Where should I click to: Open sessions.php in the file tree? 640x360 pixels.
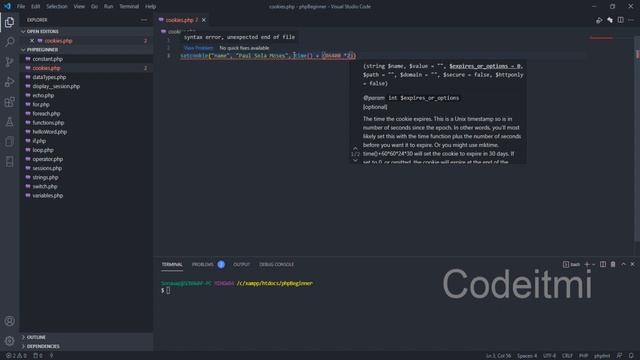[x=47, y=168]
